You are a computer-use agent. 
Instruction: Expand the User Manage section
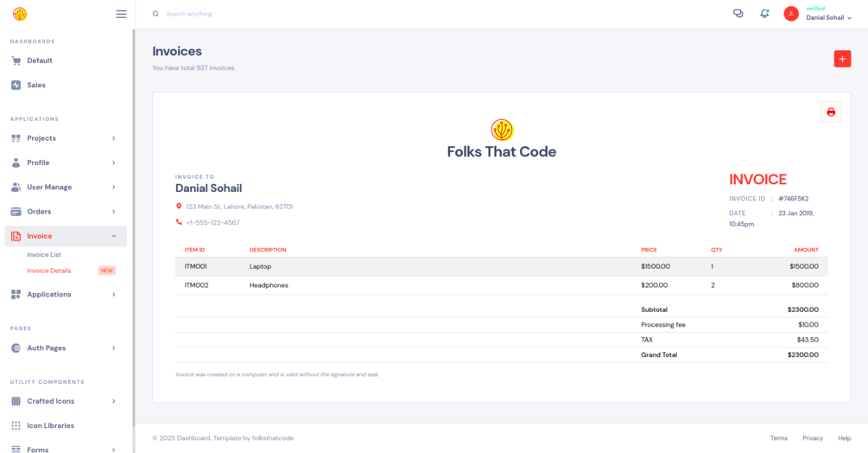pyautogui.click(x=65, y=187)
